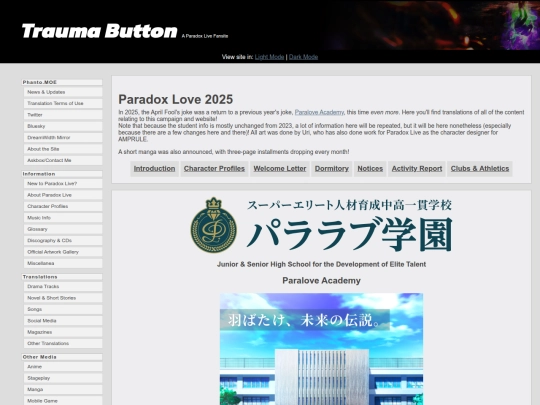This screenshot has width=540, height=405.
Task: Click the Japanese Paralove Academy logo text
Action: (x=349, y=225)
